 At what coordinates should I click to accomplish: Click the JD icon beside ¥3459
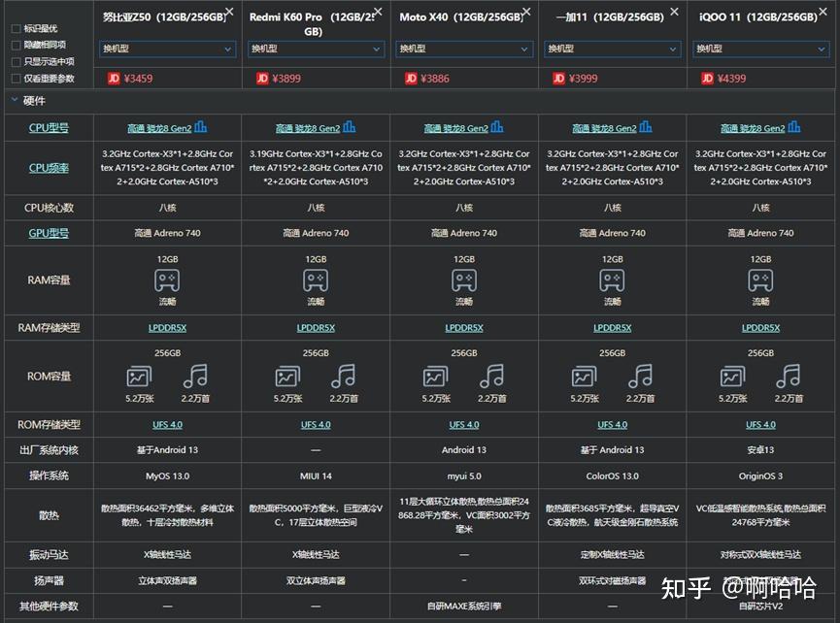click(x=114, y=79)
